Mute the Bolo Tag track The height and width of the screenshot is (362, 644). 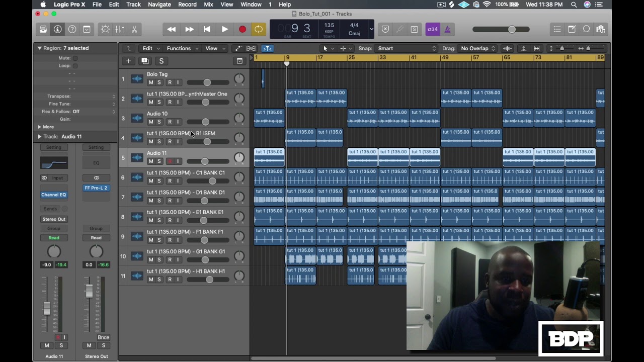pyautogui.click(x=150, y=82)
